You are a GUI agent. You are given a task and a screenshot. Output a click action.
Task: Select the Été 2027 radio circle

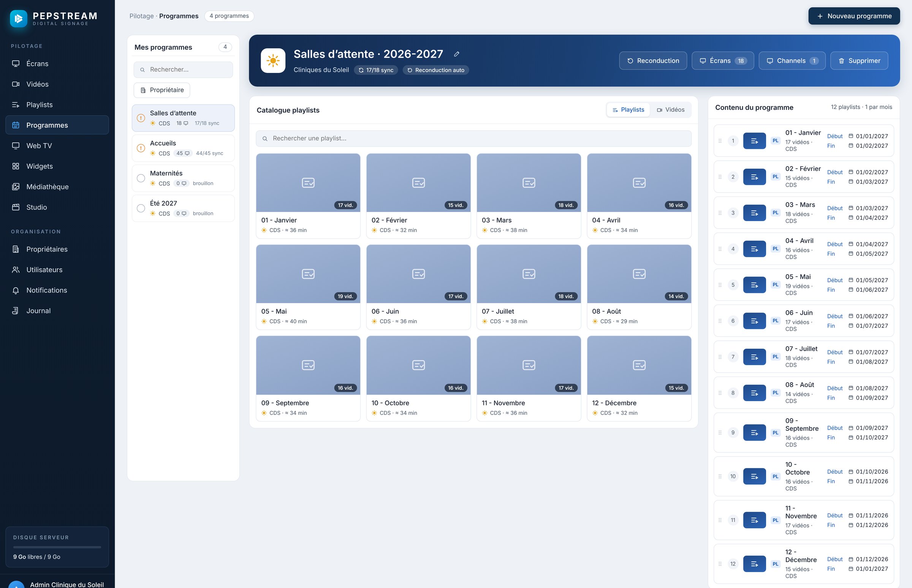tap(141, 209)
